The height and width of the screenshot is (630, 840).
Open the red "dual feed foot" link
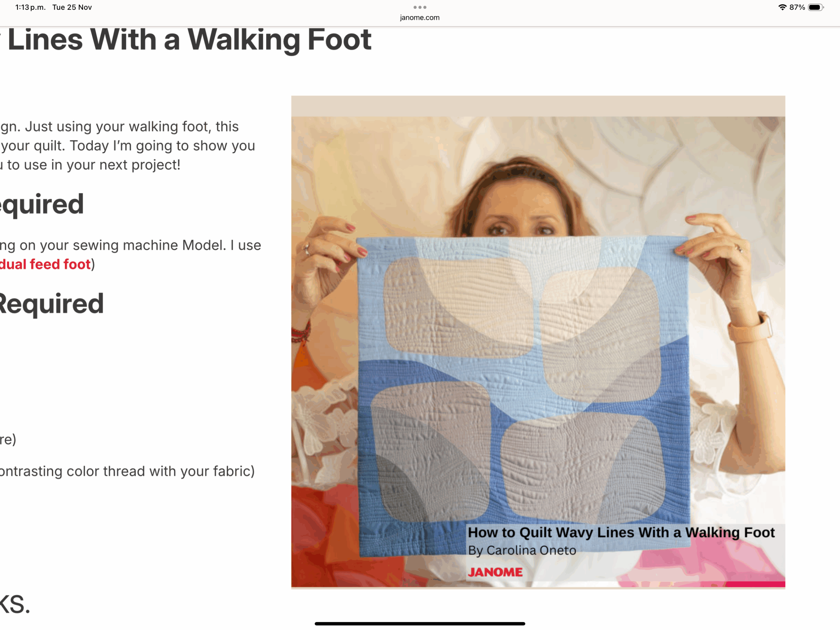point(45,264)
